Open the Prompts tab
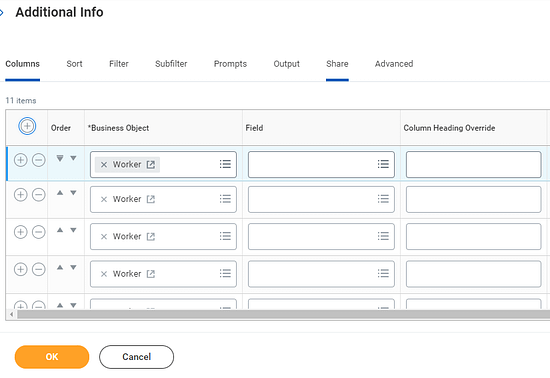Viewport: 550px width, 378px height. pos(230,64)
